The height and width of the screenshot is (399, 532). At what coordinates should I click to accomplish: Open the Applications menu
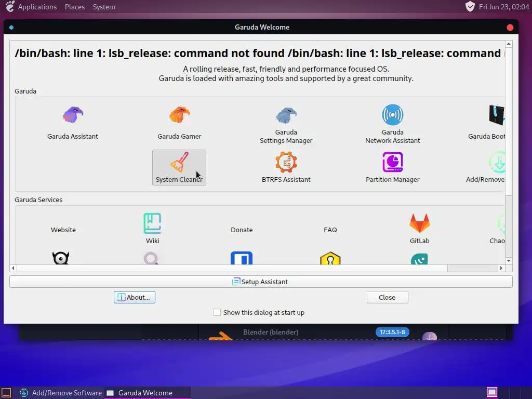pos(37,7)
